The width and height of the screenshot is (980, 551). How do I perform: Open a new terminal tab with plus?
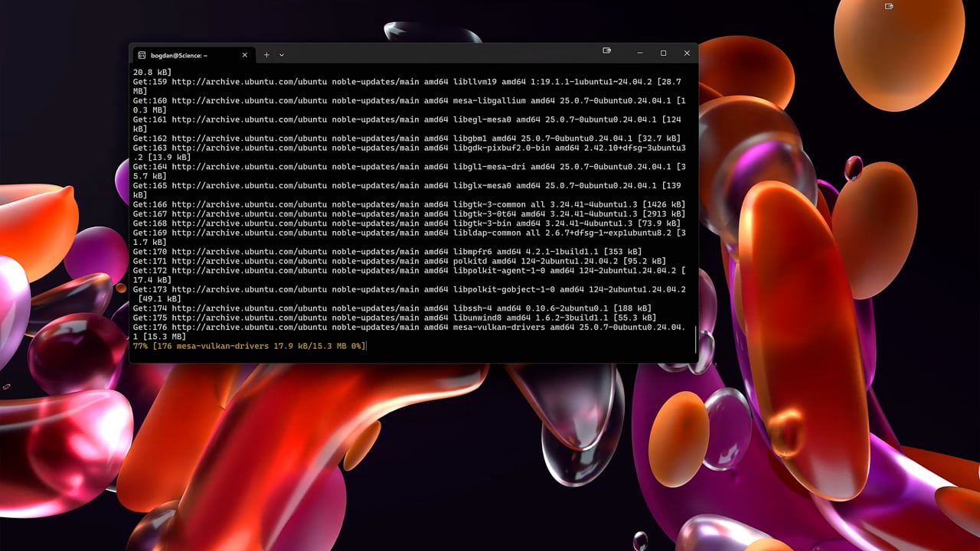click(x=266, y=55)
